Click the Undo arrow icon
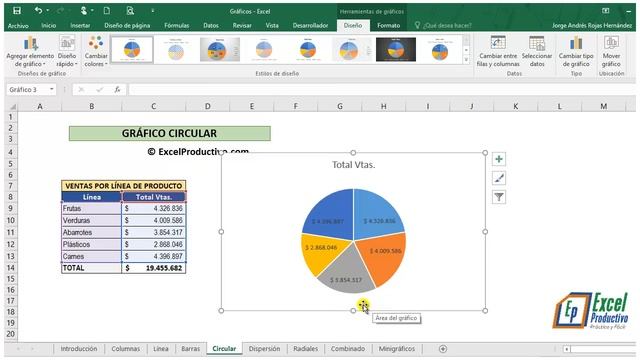Screen dimensions: 640x360 pyautogui.click(x=38, y=11)
